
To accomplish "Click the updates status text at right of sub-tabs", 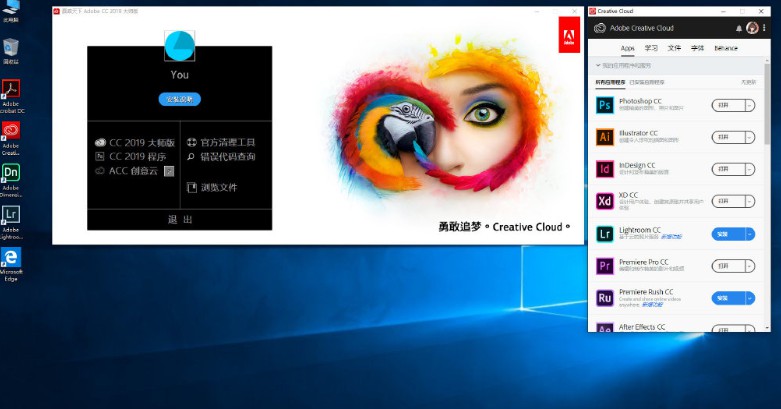I will click(x=748, y=82).
